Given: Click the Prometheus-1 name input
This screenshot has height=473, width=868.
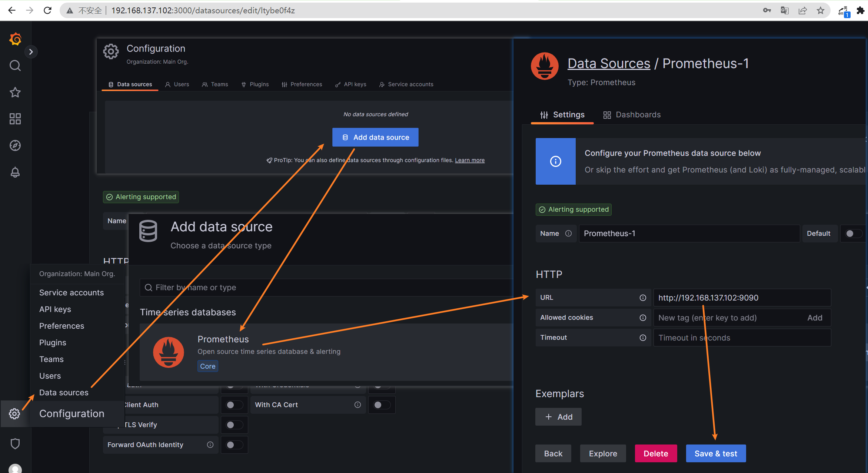Looking at the screenshot, I should point(689,234).
